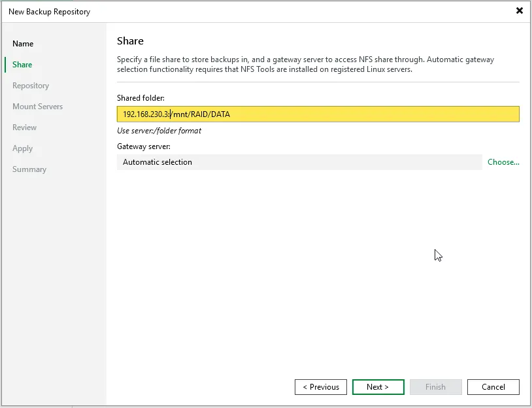Close the New Backup Repository dialog

[519, 11]
